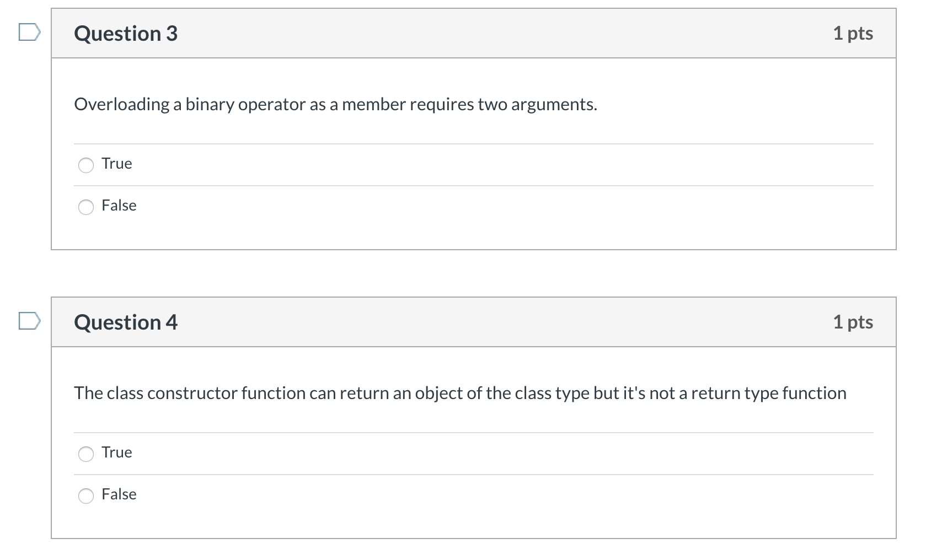Flag Question 4 with bookmark icon

point(29,321)
